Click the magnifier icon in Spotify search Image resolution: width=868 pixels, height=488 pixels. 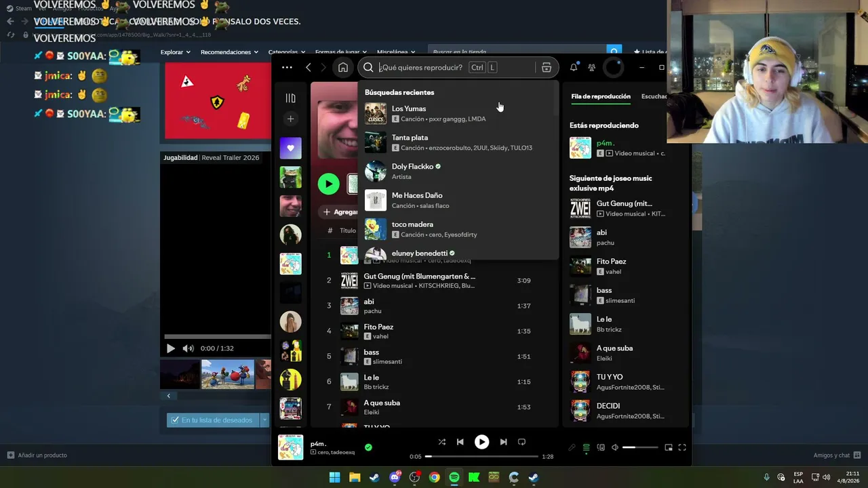[368, 67]
